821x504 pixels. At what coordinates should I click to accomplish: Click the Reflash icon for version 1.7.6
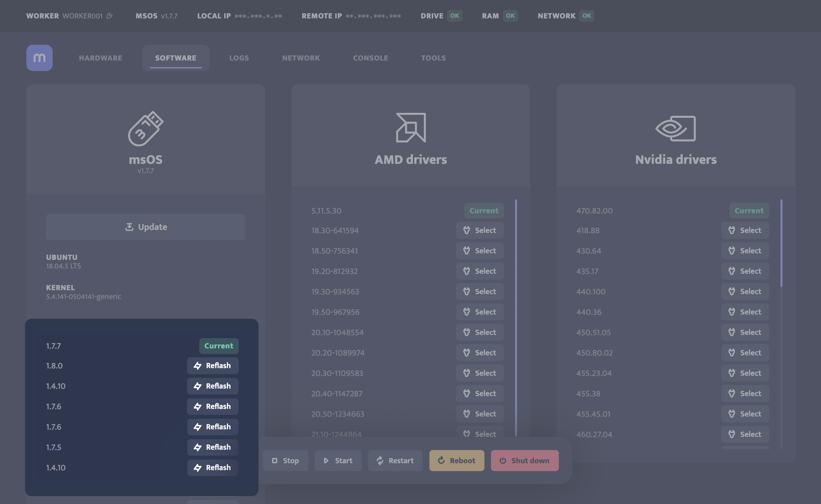(198, 406)
